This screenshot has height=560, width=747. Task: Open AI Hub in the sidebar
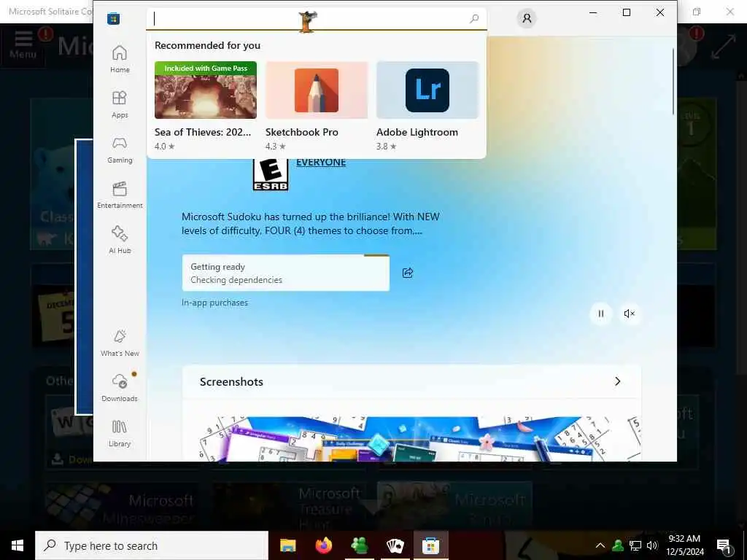pyautogui.click(x=120, y=240)
